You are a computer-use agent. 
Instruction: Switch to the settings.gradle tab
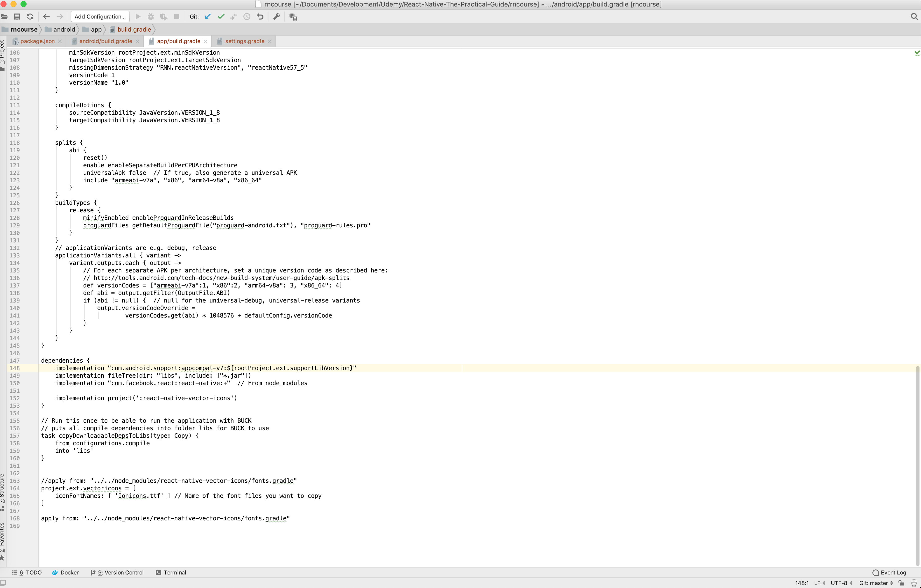[244, 41]
